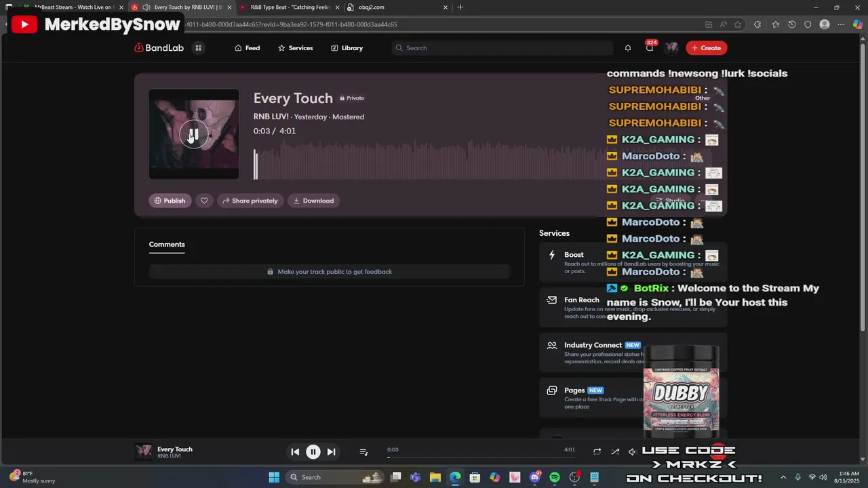Viewport: 868px width, 488px height.
Task: Open the browser profile icon
Action: tap(825, 24)
